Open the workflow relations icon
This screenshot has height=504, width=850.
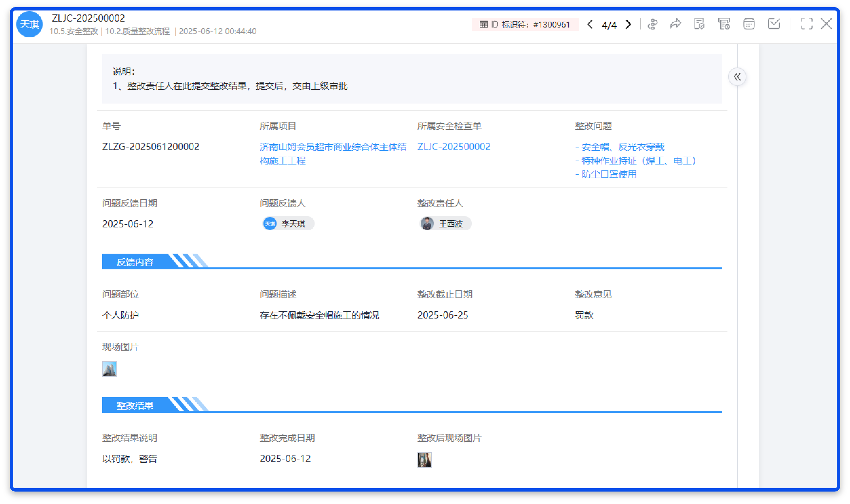[653, 24]
